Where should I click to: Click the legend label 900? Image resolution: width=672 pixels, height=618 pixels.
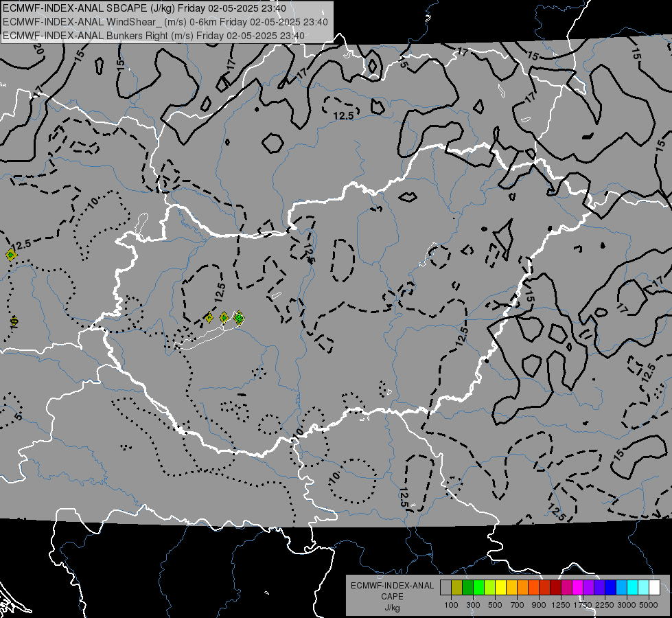(539, 605)
